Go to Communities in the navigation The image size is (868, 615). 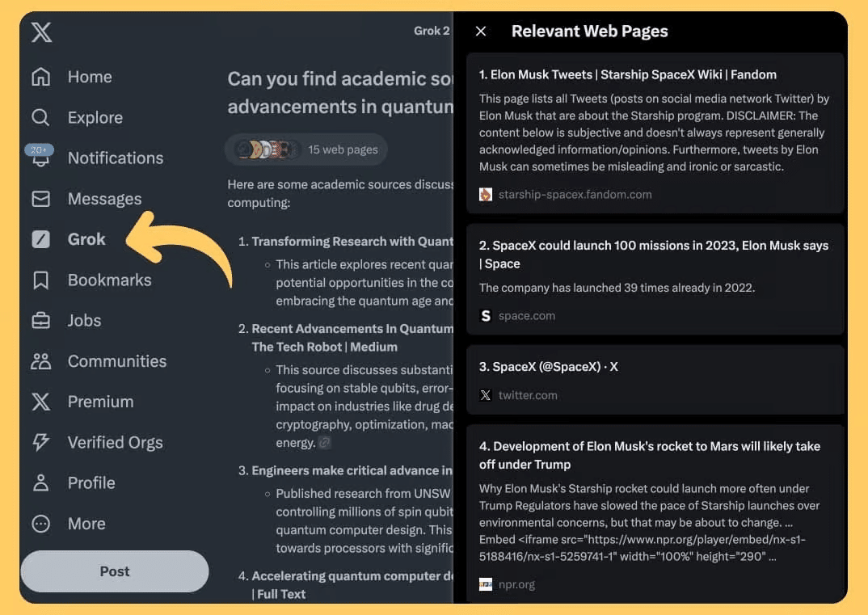coord(117,361)
